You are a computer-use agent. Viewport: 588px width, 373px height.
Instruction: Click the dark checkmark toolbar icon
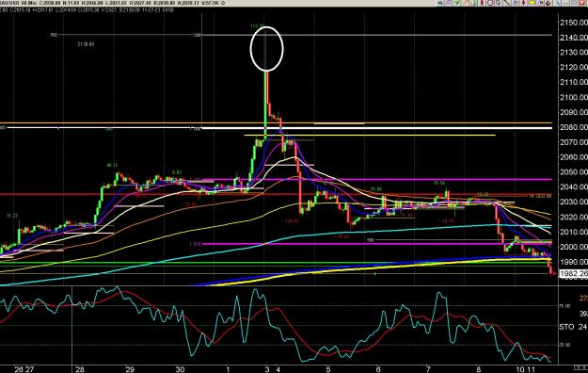coord(548,3)
